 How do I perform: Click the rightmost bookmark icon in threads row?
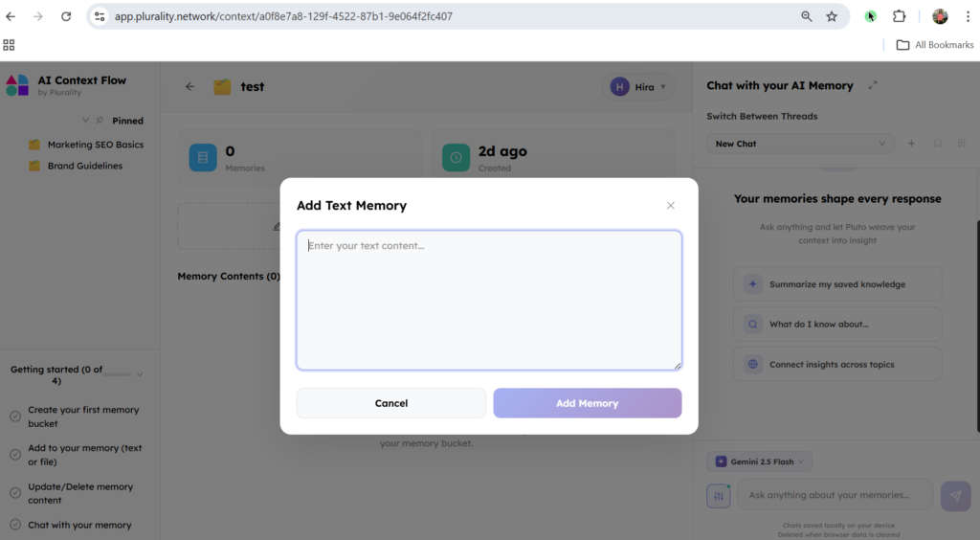[x=961, y=144]
